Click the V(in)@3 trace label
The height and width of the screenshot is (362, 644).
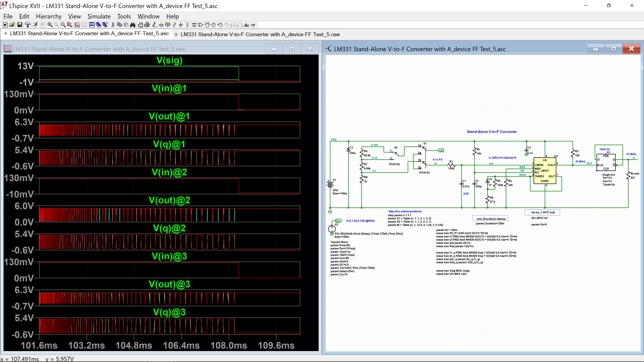[x=169, y=256]
